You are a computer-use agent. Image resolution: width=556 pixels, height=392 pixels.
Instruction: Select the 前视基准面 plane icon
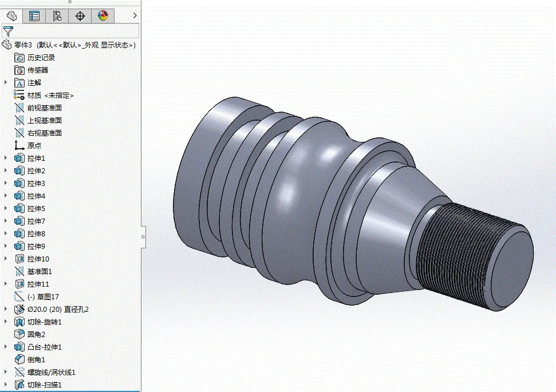(19, 108)
